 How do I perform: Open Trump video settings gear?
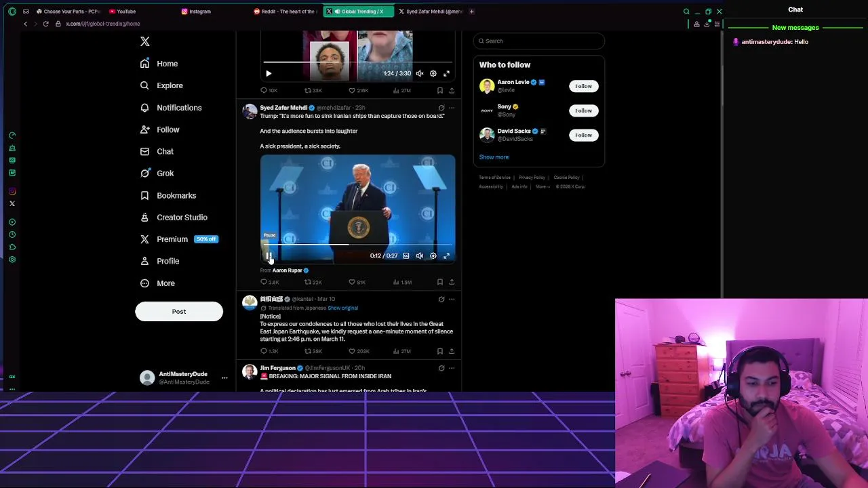(x=433, y=256)
